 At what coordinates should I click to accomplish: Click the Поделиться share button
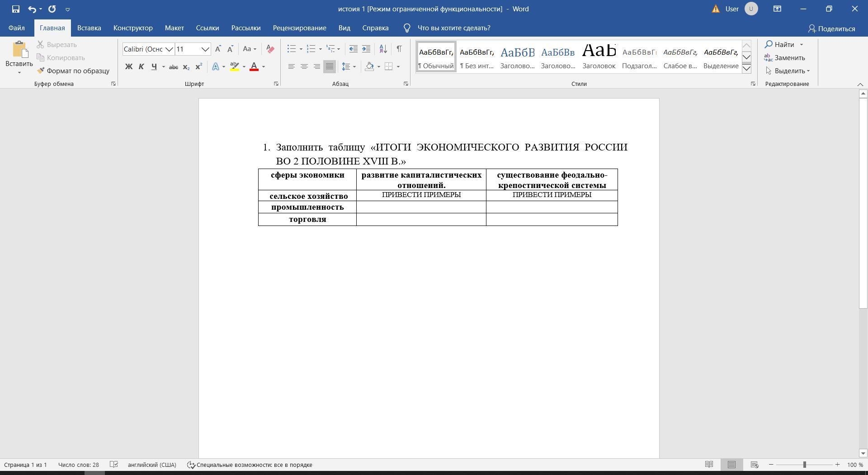[x=831, y=28]
